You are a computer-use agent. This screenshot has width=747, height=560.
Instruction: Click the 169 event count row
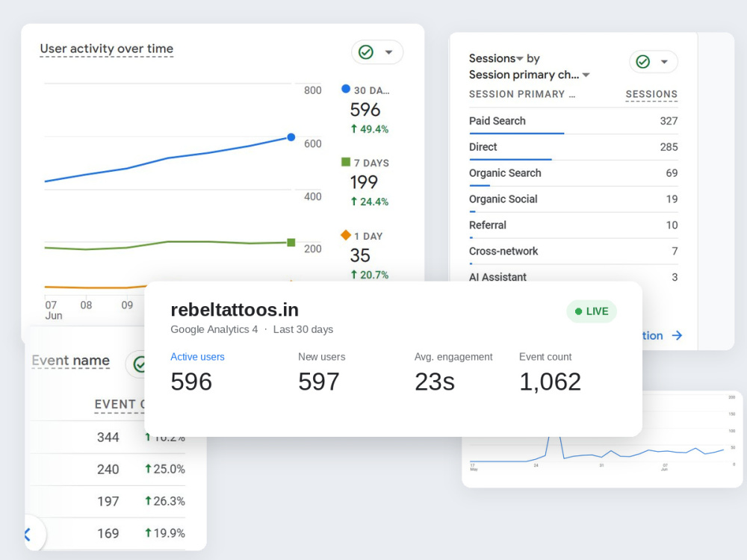pyautogui.click(x=108, y=533)
